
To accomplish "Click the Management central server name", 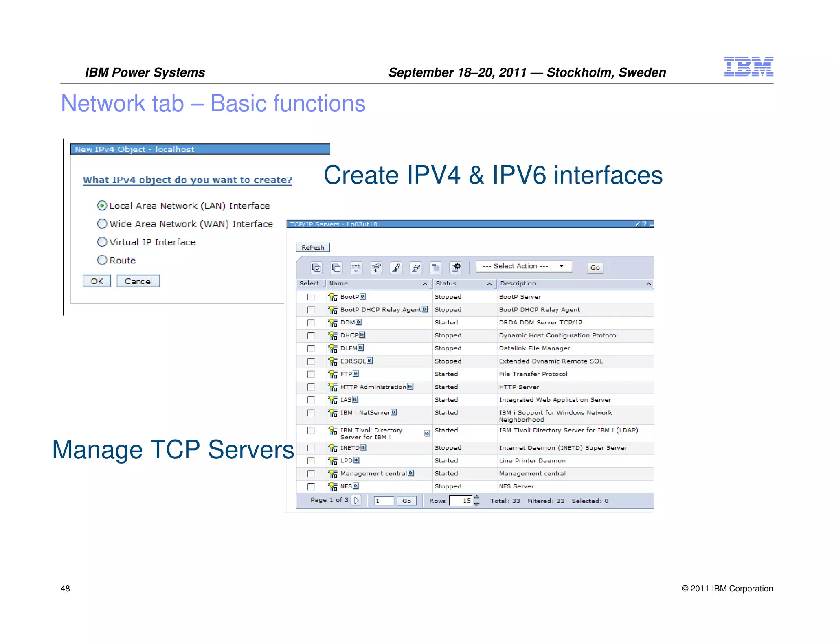I will [373, 473].
